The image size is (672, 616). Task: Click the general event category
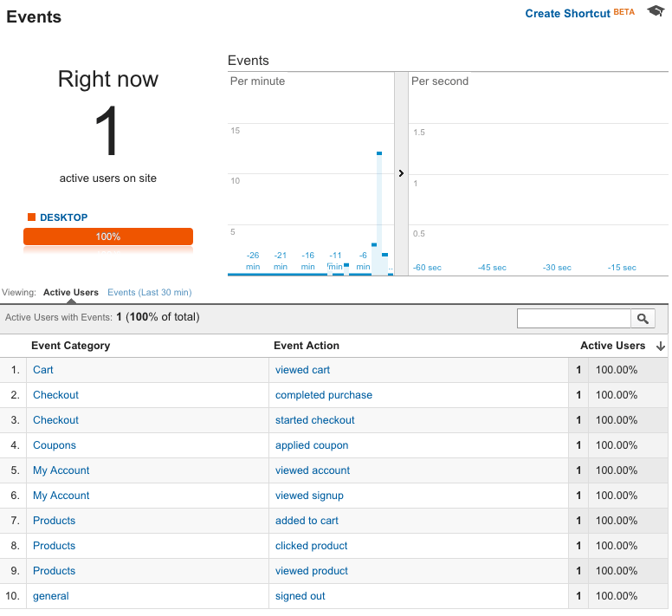point(51,596)
